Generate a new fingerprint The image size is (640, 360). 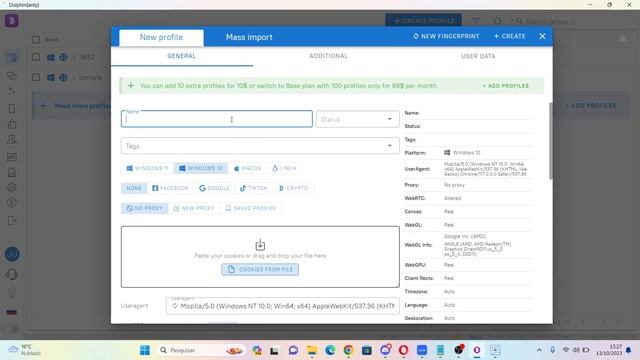[x=446, y=36]
